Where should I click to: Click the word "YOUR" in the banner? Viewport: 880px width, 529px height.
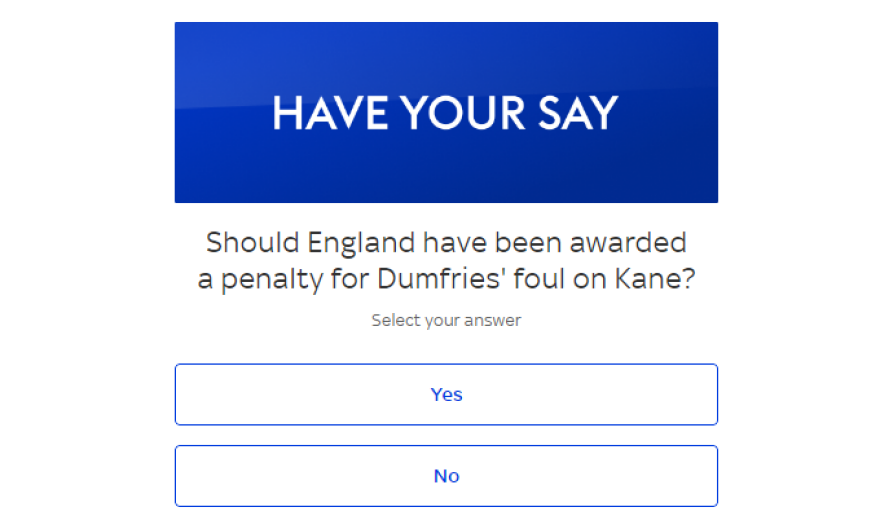tap(456, 113)
